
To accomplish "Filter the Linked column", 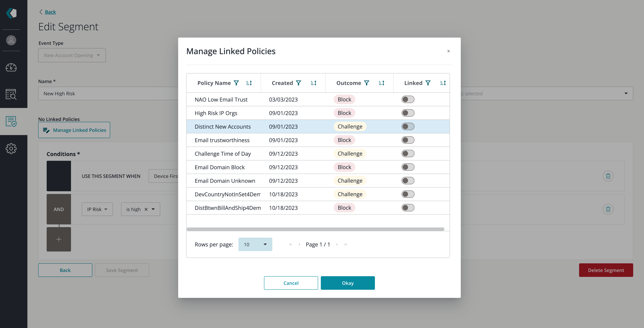I will 428,83.
